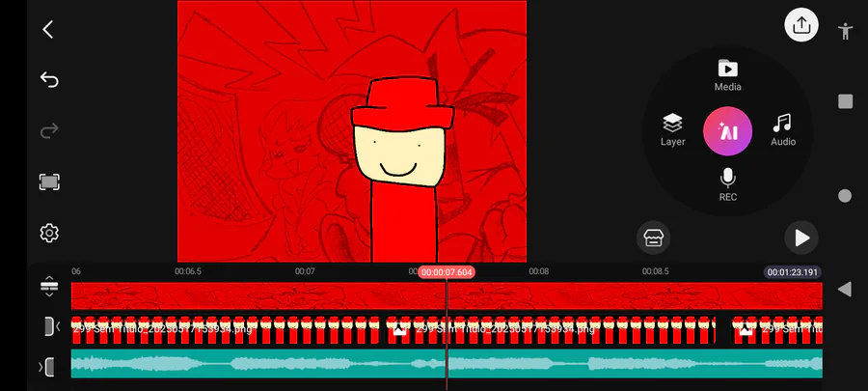Tap the total duration 00:01:23.191 label
The width and height of the screenshot is (868, 391).
(792, 272)
